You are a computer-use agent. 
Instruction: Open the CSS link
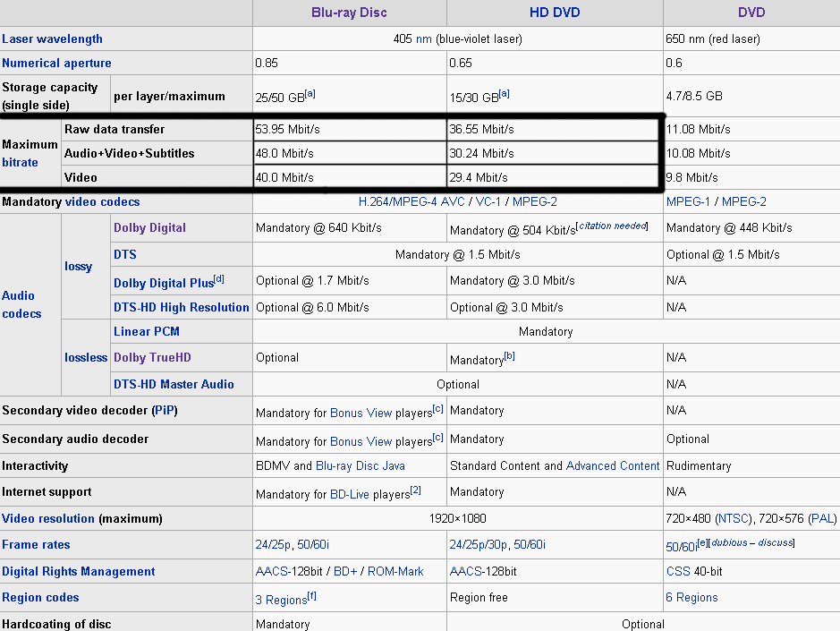678,572
